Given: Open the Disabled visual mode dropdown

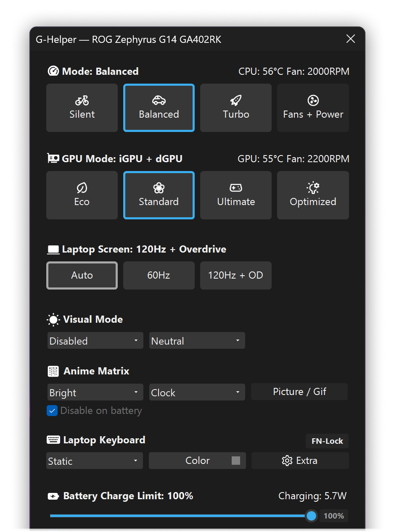Looking at the screenshot, I should [x=95, y=341].
